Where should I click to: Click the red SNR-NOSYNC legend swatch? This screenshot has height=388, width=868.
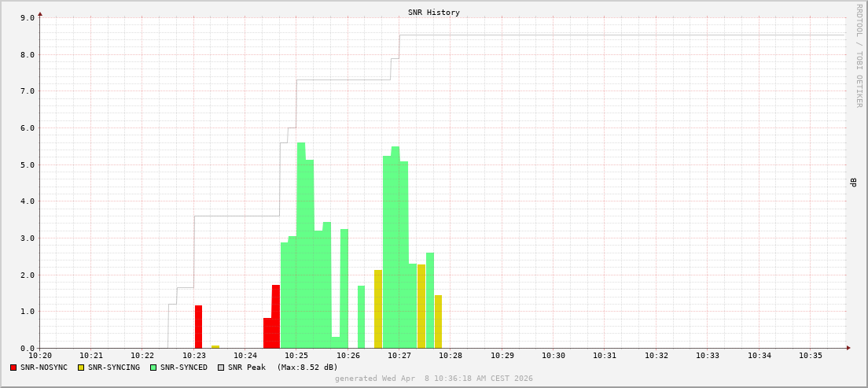tap(13, 368)
